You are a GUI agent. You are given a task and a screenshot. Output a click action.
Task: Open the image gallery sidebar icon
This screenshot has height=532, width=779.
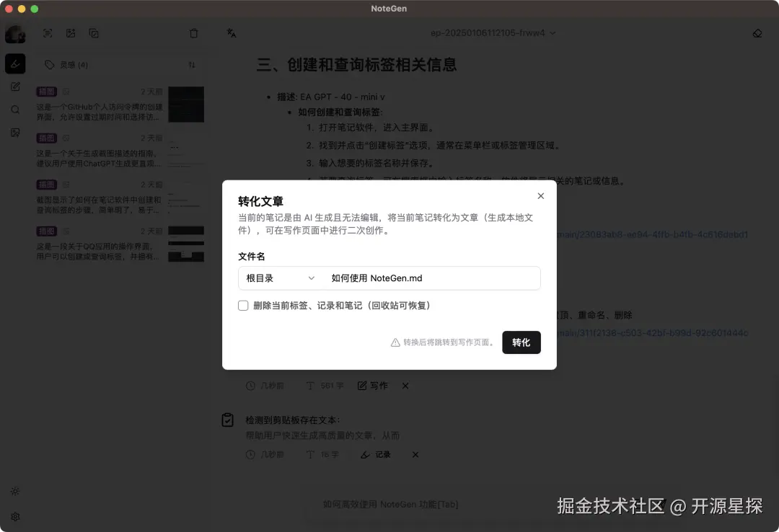point(15,132)
